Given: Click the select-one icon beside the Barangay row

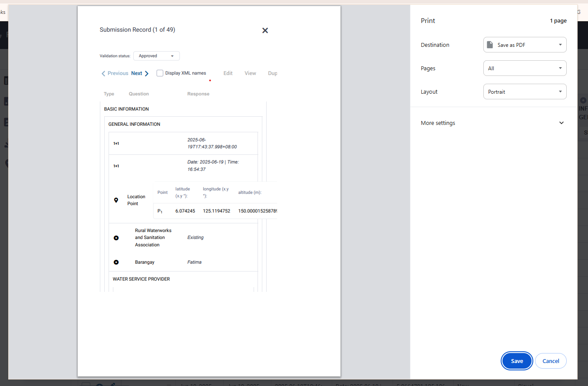Looking at the screenshot, I should pyautogui.click(x=116, y=262).
